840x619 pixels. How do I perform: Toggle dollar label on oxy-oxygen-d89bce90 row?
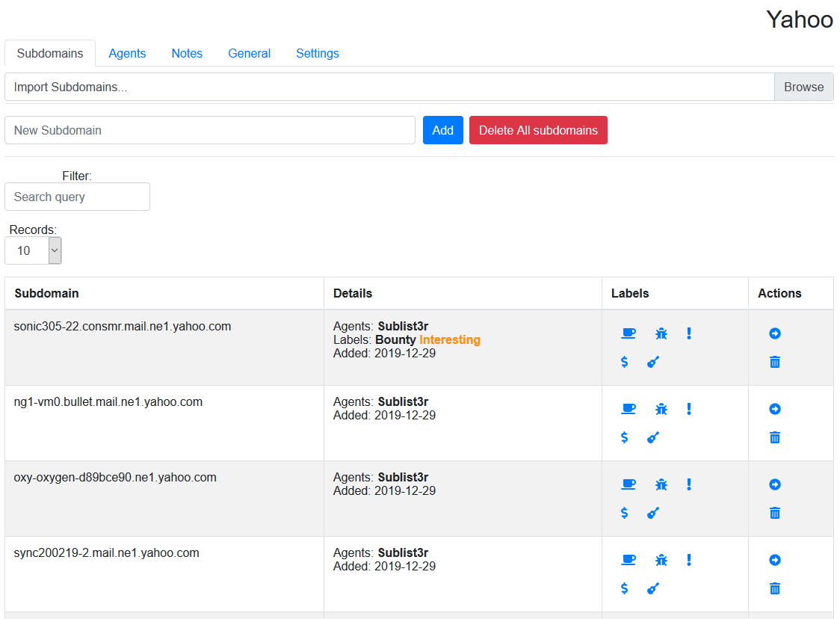624,513
